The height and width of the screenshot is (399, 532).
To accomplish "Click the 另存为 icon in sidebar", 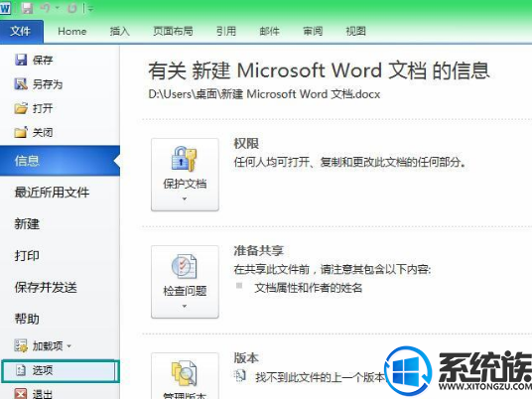I will point(21,83).
